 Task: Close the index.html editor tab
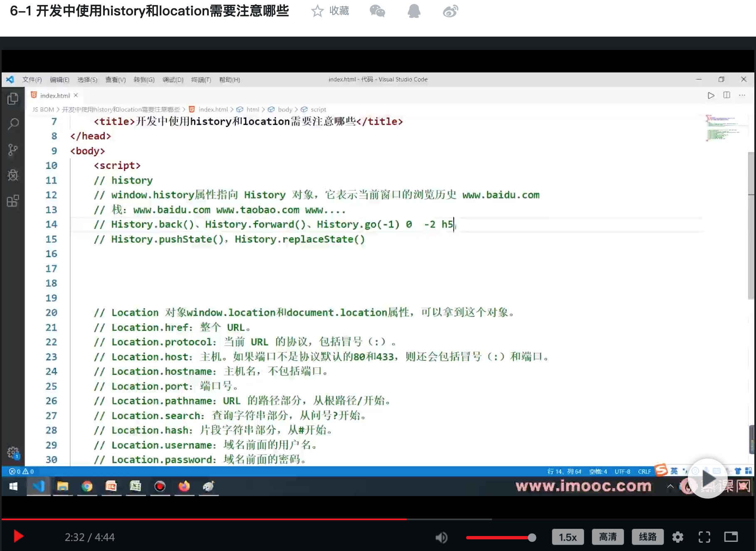tap(76, 95)
